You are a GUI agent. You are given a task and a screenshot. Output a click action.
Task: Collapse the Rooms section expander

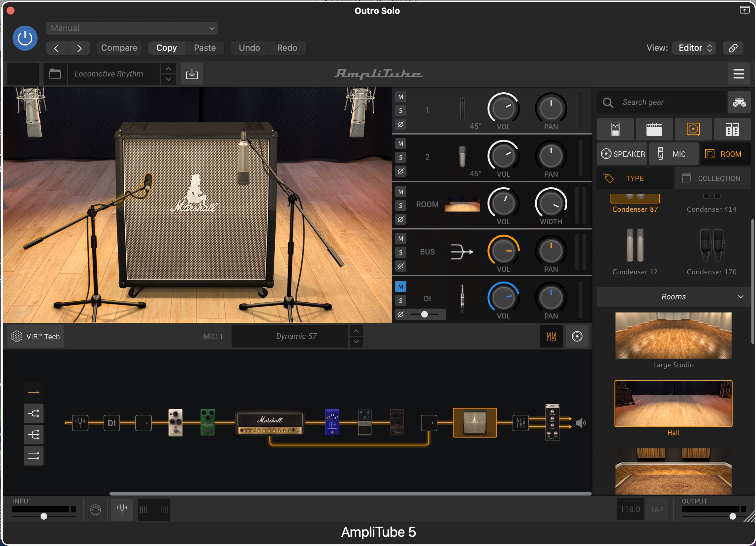click(740, 296)
